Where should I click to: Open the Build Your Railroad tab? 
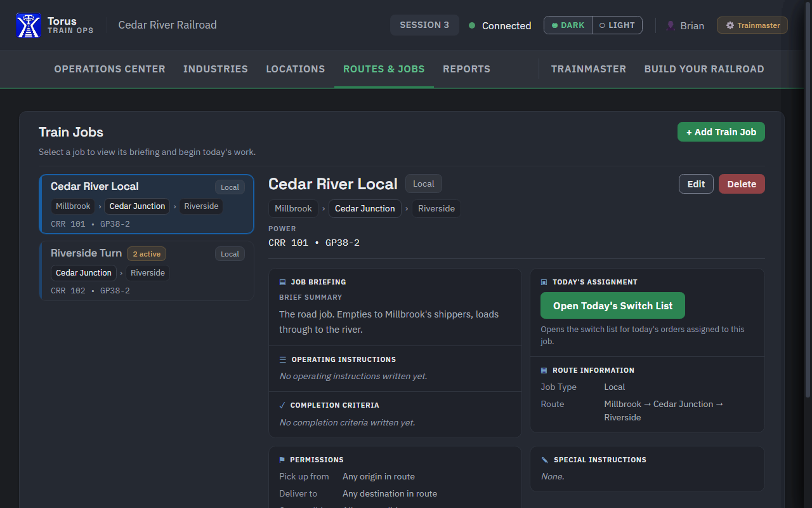tap(704, 69)
